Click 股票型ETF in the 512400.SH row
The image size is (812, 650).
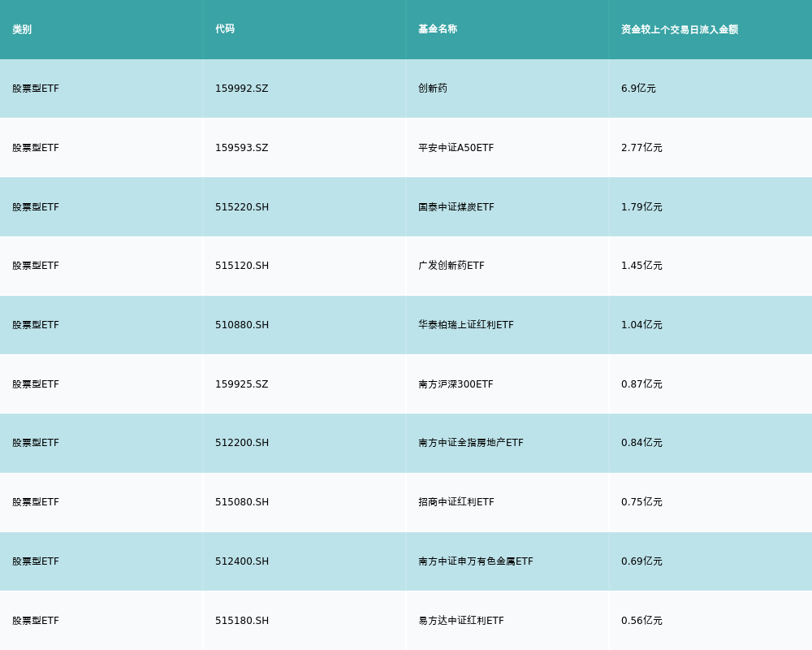point(36,561)
